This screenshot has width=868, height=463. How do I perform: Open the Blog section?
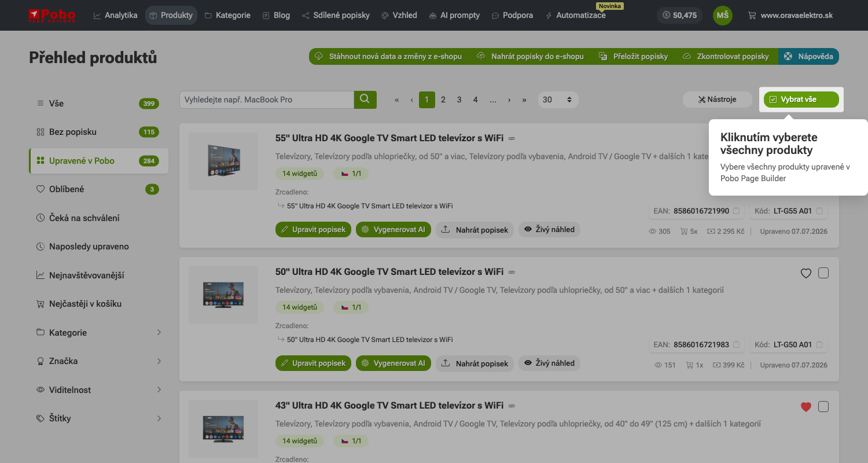point(276,15)
